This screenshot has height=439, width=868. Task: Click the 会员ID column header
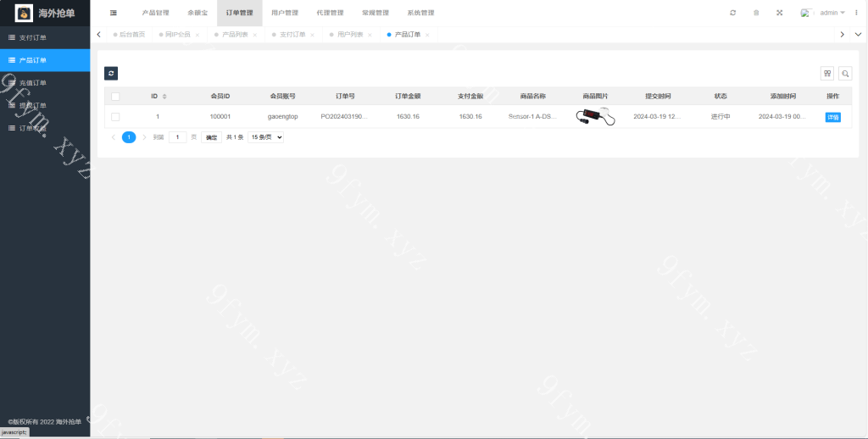(220, 97)
